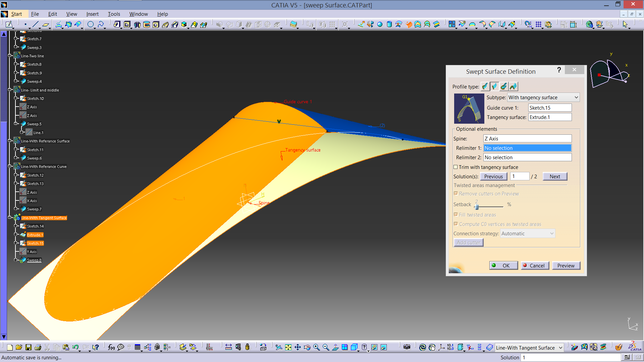644x362 pixels.
Task: Select Extrude.1 in the tree
Action: (x=35, y=235)
